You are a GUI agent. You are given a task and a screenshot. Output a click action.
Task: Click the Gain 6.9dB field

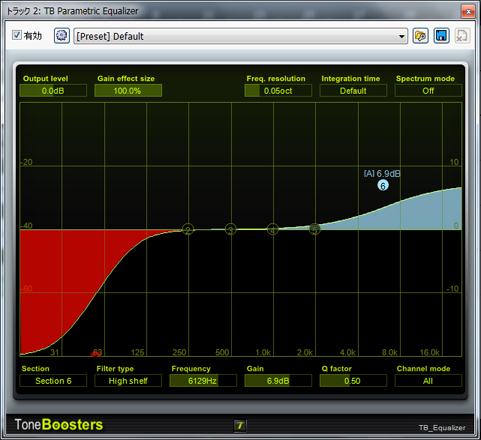pyautogui.click(x=278, y=381)
